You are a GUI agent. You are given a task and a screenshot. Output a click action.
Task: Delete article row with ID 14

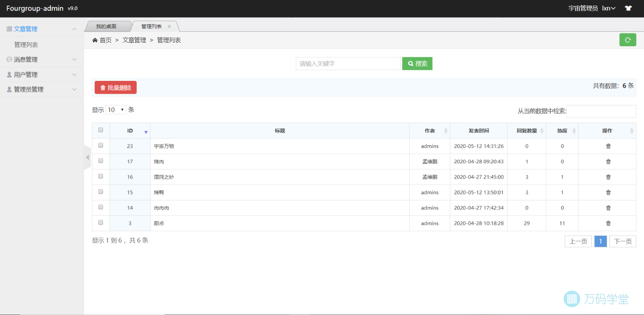pos(608,208)
